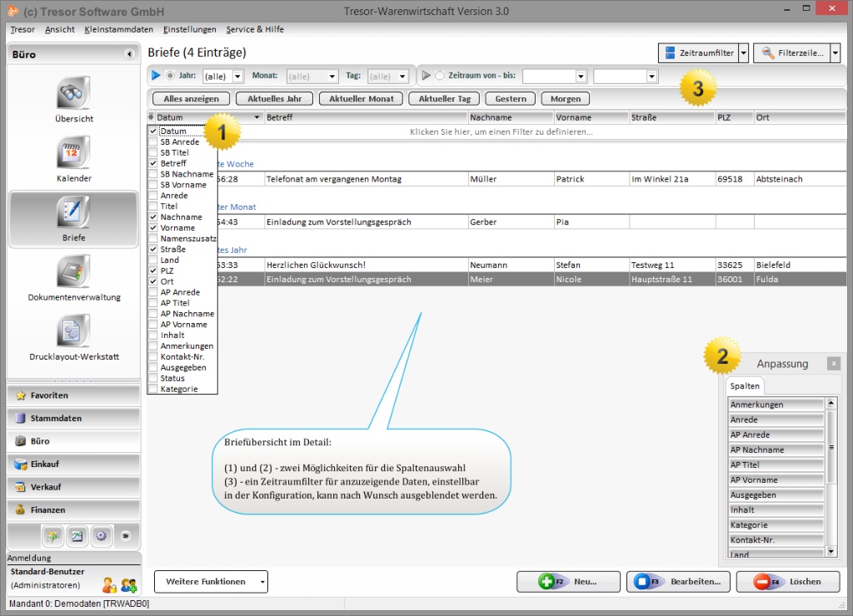Open the Zeitraumfilter dropdown arrow
The height and width of the screenshot is (616, 853).
coord(744,53)
